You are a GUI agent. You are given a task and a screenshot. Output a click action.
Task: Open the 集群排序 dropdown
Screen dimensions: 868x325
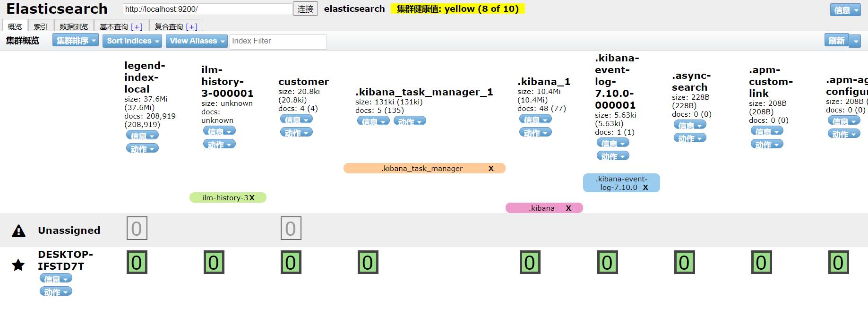point(76,41)
